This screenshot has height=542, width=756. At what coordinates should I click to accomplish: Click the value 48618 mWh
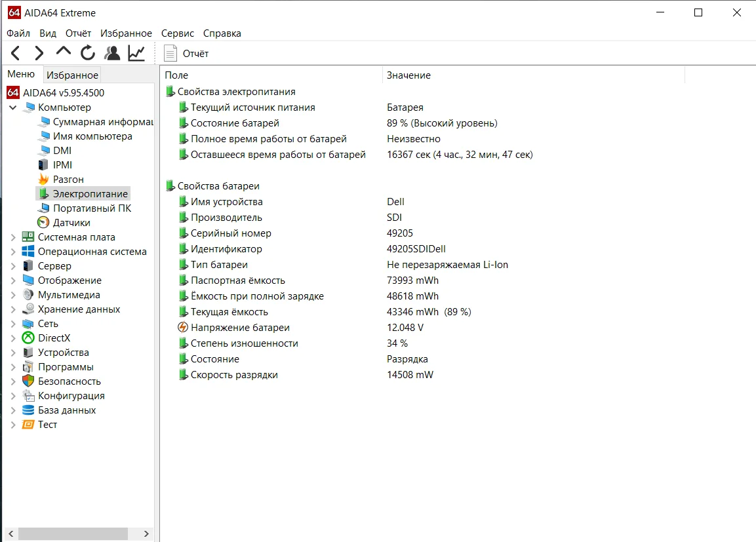tap(412, 296)
